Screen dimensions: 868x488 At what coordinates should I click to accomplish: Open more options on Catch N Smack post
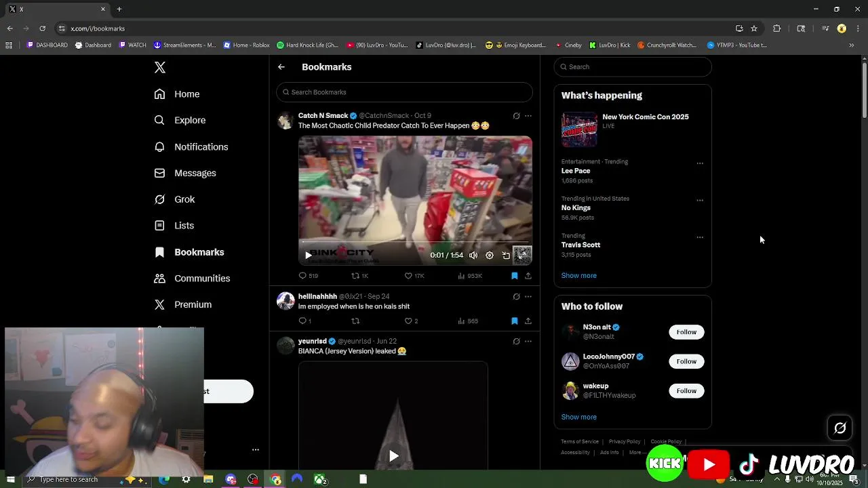(x=528, y=116)
